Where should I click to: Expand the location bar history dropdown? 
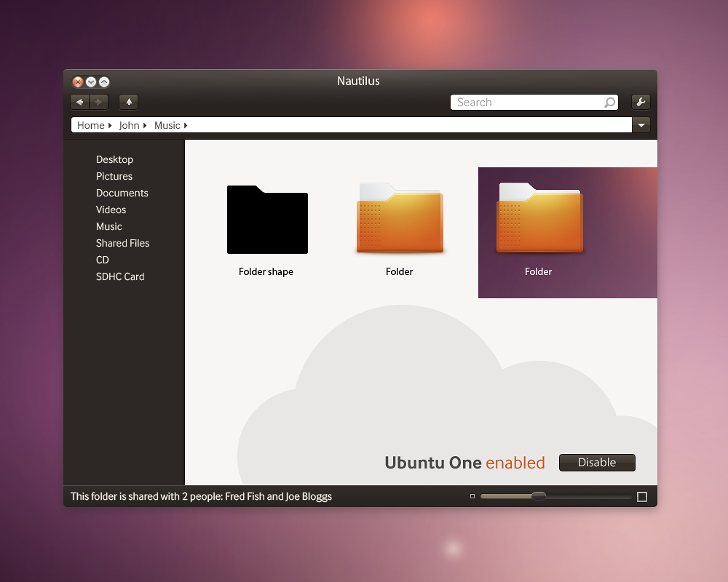(x=641, y=125)
